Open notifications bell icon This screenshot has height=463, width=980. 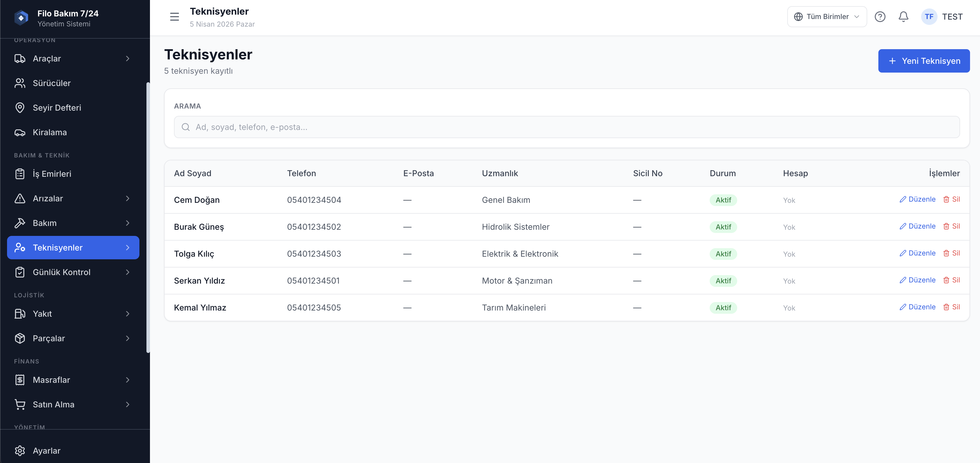(x=903, y=17)
